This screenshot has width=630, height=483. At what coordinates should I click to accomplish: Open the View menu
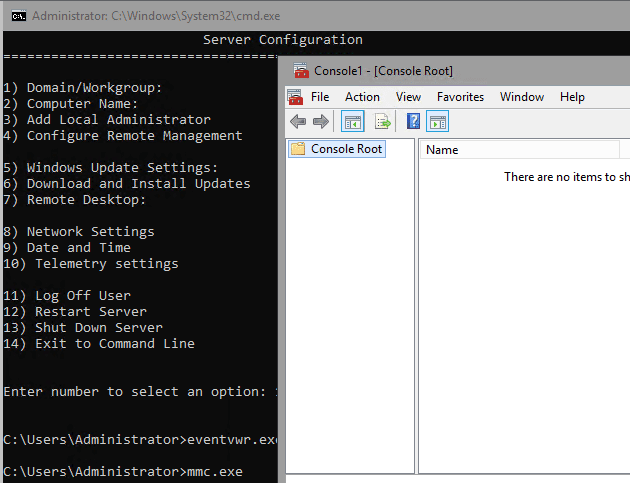click(408, 97)
